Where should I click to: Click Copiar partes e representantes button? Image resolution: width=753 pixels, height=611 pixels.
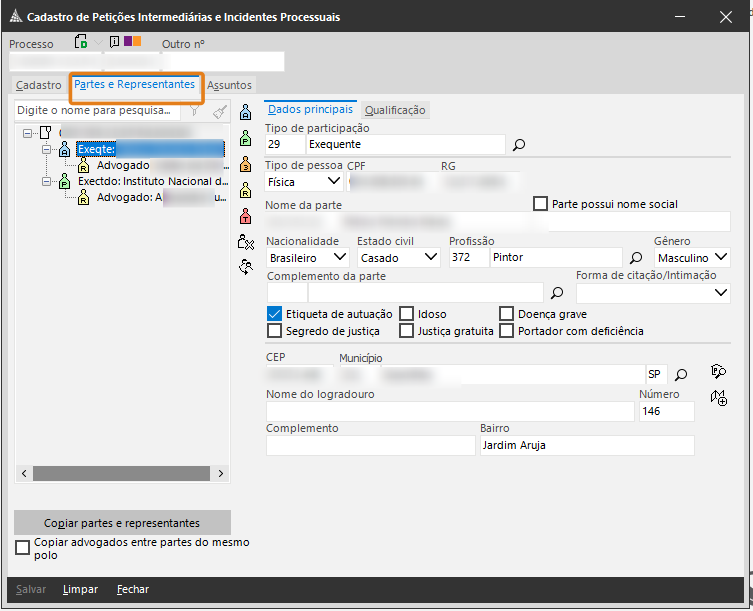coord(122,523)
